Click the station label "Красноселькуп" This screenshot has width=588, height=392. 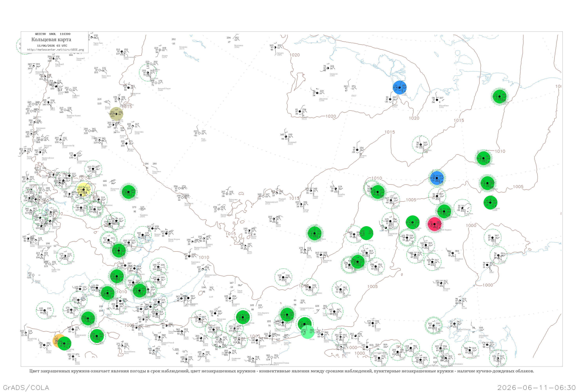coord(130,57)
